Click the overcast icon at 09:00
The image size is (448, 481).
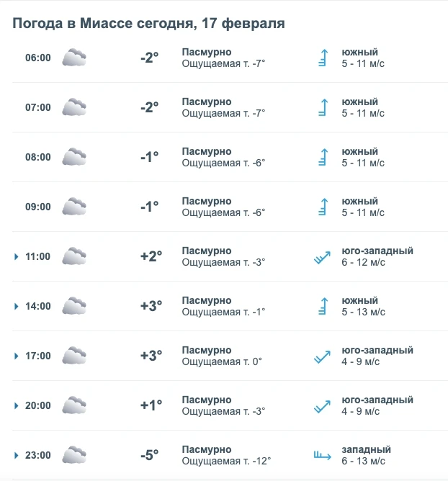pos(74,207)
